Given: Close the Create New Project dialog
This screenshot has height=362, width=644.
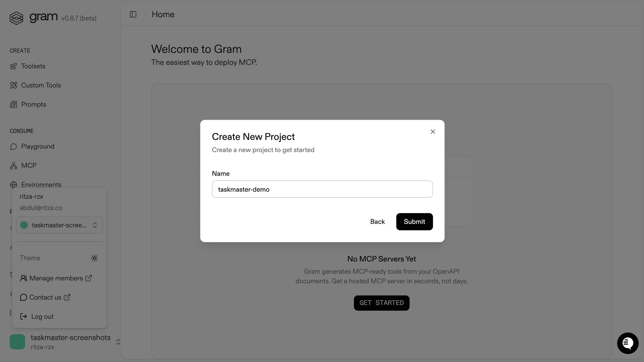Looking at the screenshot, I should click(432, 132).
